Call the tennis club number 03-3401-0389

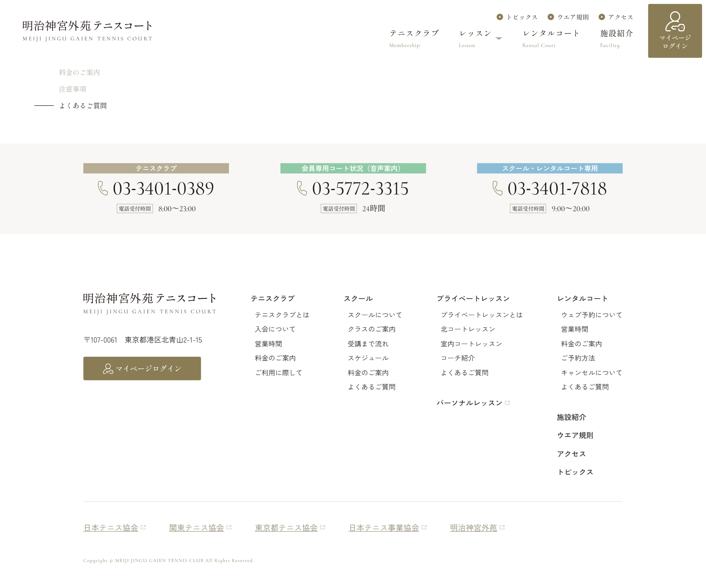[x=163, y=188]
